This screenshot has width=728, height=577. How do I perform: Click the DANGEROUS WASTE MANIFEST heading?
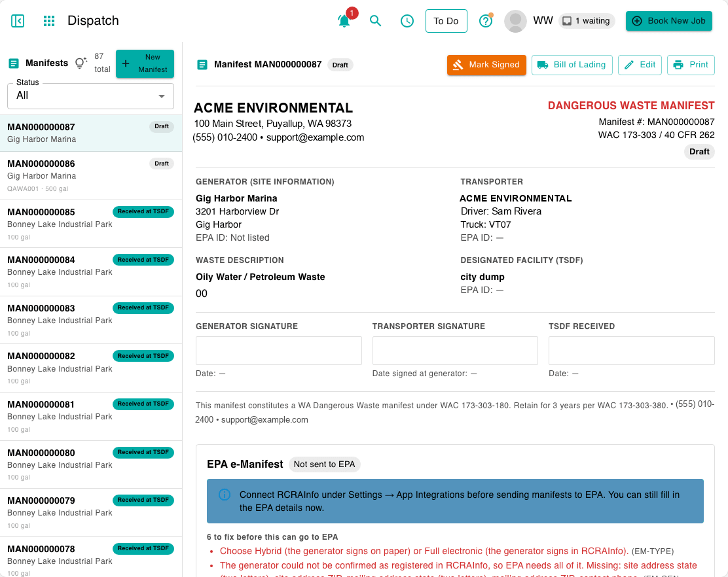(x=631, y=106)
